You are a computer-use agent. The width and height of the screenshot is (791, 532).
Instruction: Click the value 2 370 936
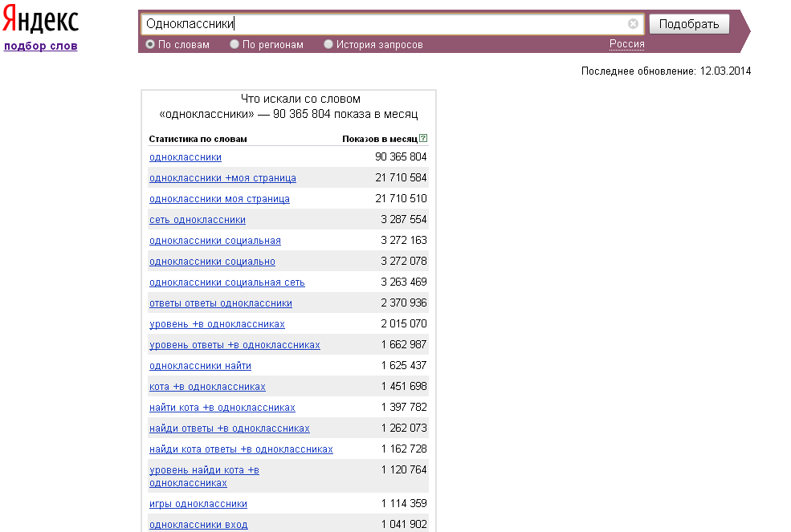404,303
